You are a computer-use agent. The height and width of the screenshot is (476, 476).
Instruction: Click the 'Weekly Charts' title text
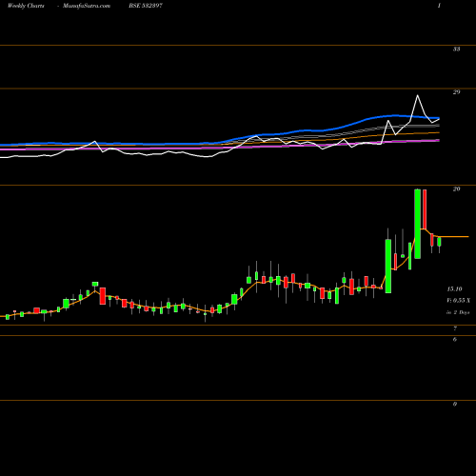pyautogui.click(x=26, y=6)
